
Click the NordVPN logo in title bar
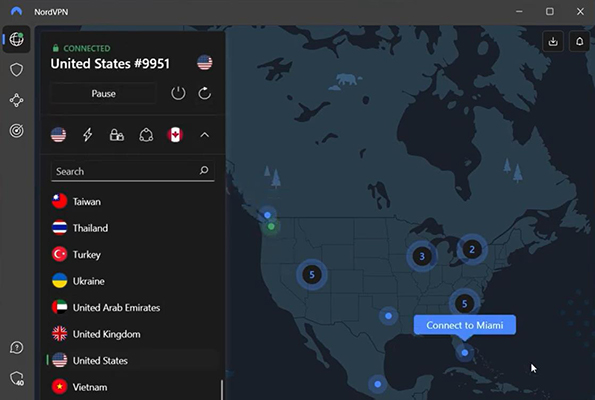pos(16,11)
